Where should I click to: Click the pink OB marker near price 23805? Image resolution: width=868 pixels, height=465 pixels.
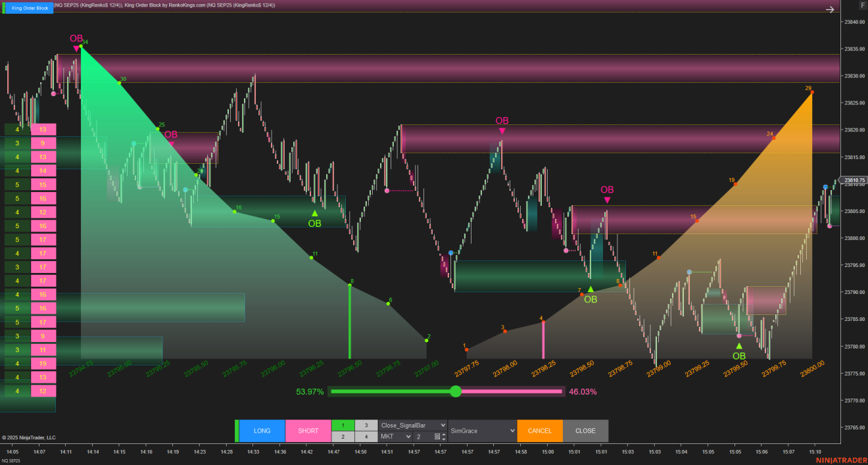(x=607, y=200)
